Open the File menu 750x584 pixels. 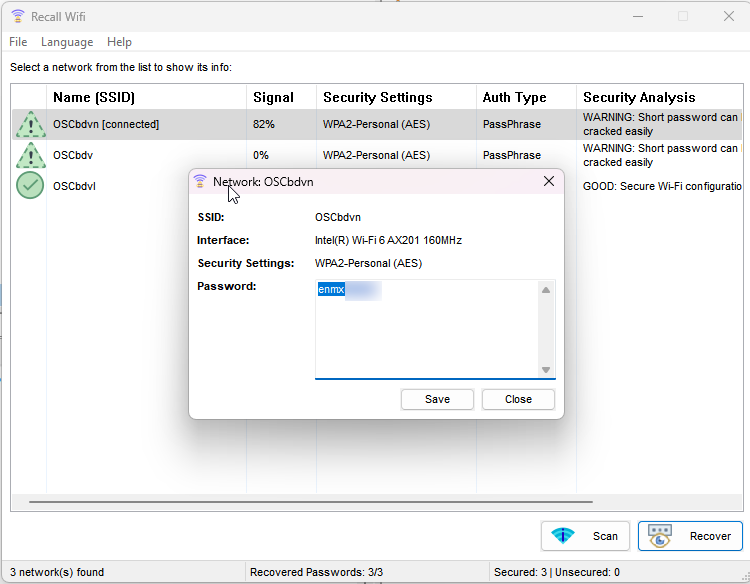tap(18, 42)
